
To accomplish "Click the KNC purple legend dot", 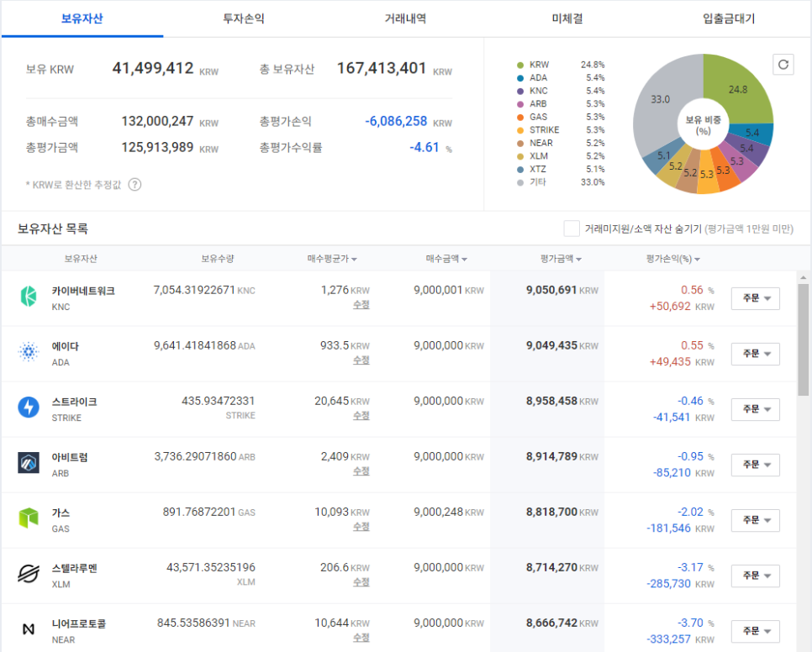I will tap(520, 91).
